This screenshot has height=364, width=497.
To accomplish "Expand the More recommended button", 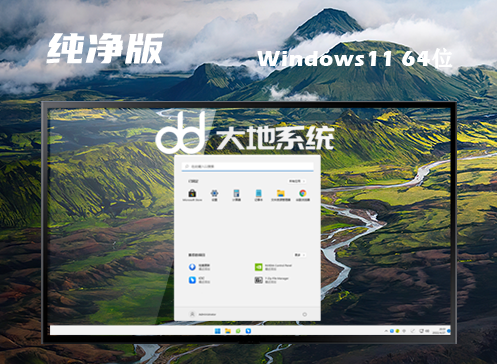I will (299, 255).
